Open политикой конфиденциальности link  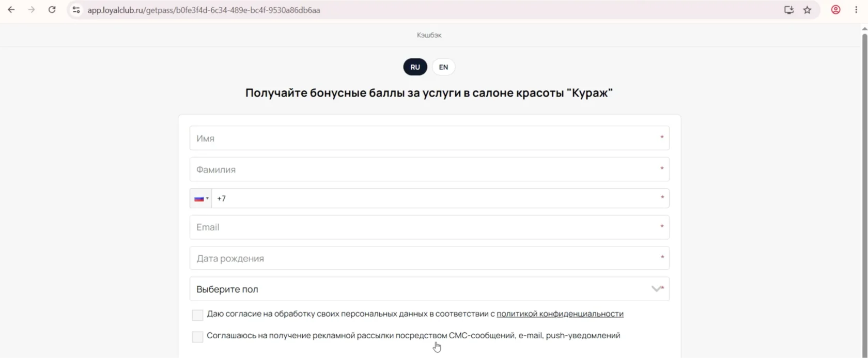point(560,314)
